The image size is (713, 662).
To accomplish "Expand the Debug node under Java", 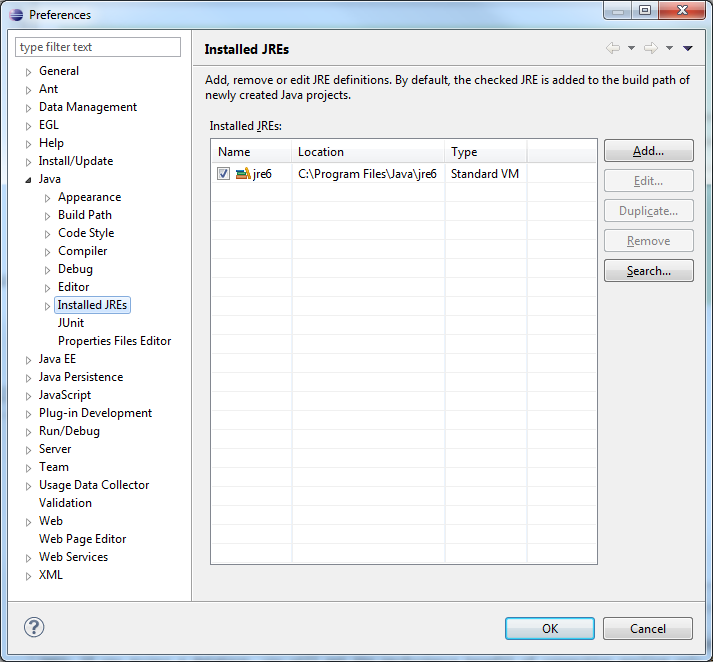I will pos(47,270).
